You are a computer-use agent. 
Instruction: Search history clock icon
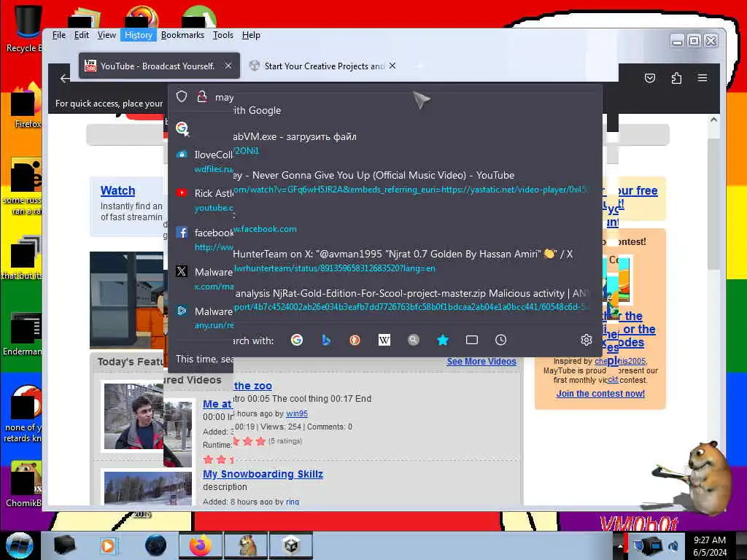500,340
